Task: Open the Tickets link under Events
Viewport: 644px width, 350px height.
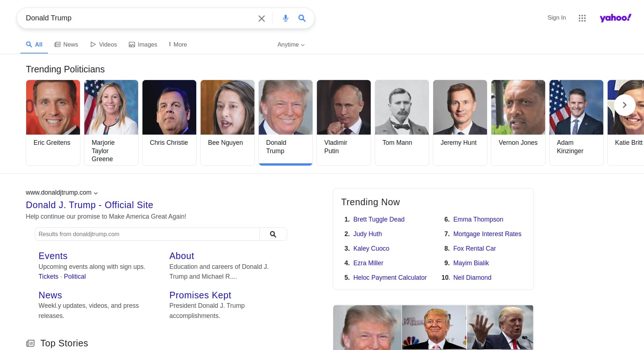Action: [x=48, y=277]
